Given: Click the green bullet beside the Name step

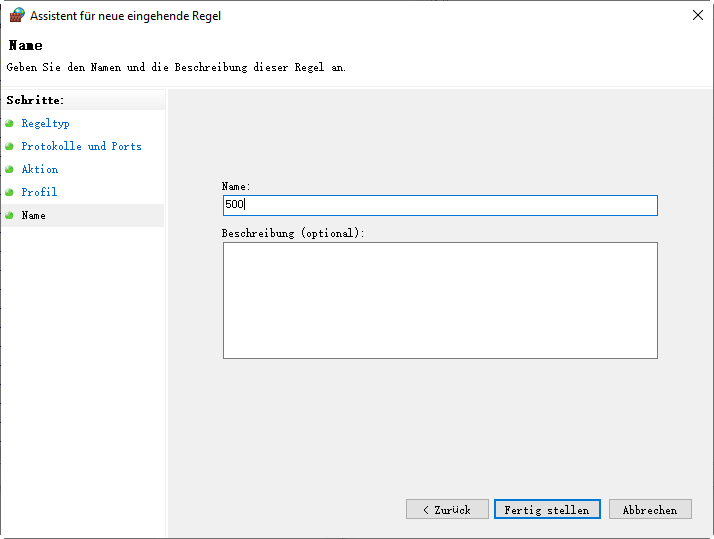Looking at the screenshot, I should point(9,215).
